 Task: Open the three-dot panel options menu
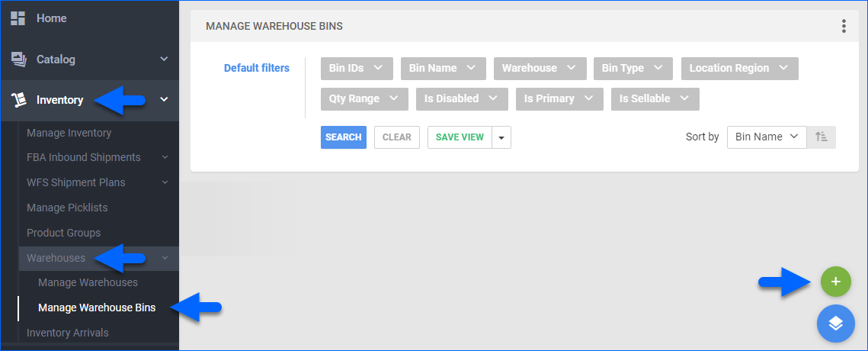[x=844, y=26]
